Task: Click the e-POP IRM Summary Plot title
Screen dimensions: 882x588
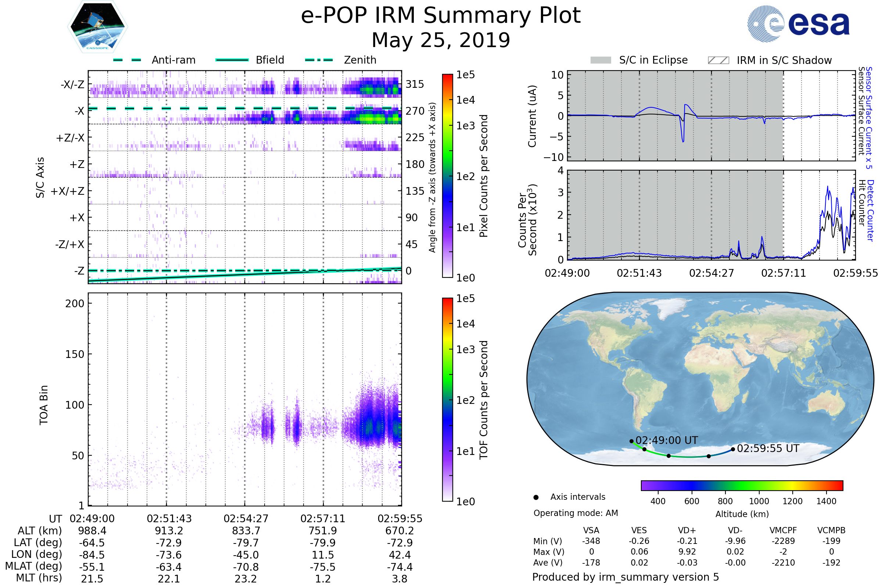Action: [x=441, y=16]
